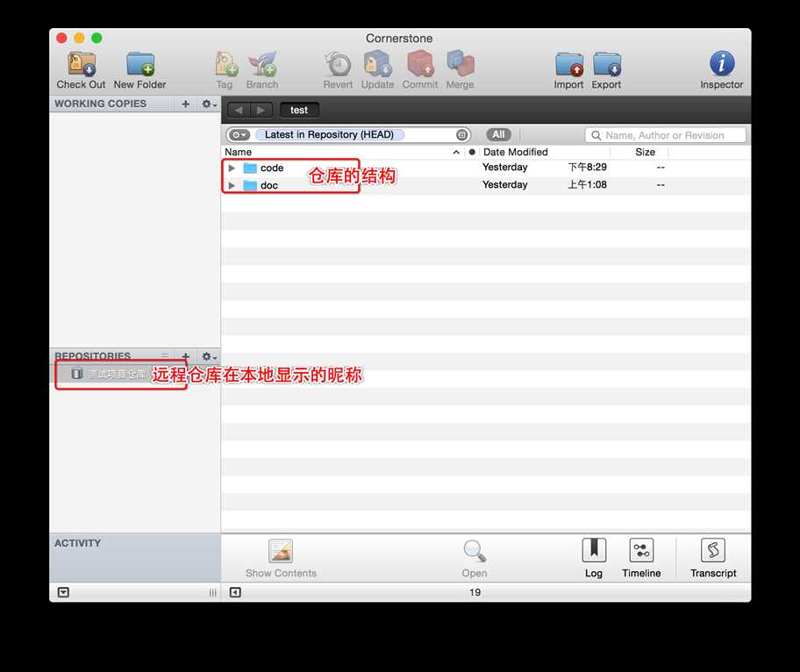Click the doc row's 上午1:08 time
The height and width of the screenshot is (672, 800).
click(x=587, y=185)
